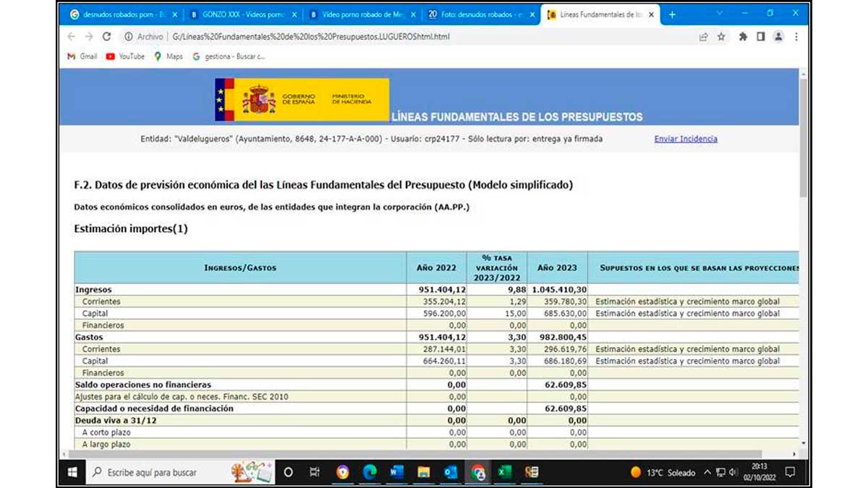The image size is (868, 488).
Task: Reload the page with the refresh icon
Action: click(106, 36)
